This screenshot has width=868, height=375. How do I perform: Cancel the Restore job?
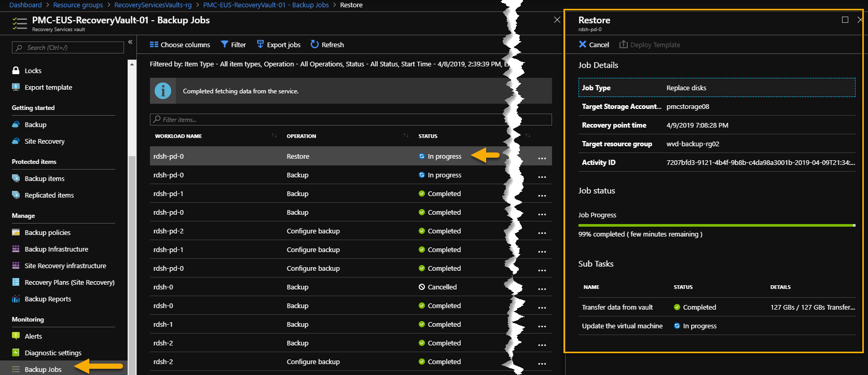click(x=594, y=45)
